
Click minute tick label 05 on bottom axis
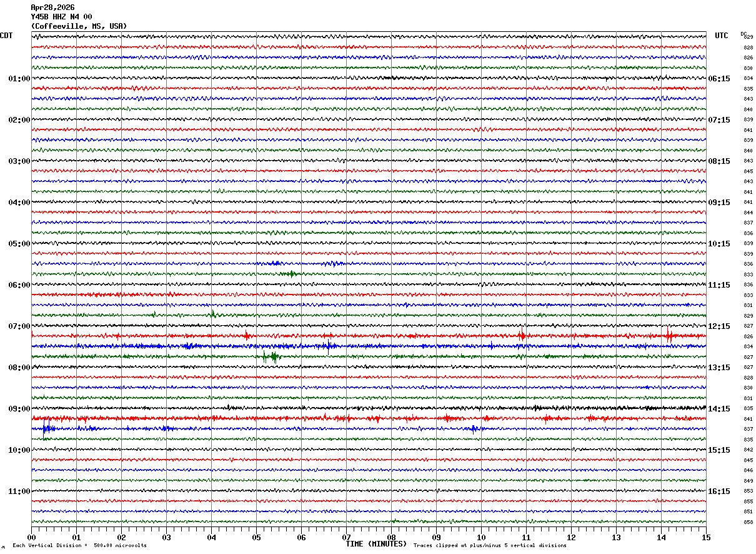click(x=256, y=537)
